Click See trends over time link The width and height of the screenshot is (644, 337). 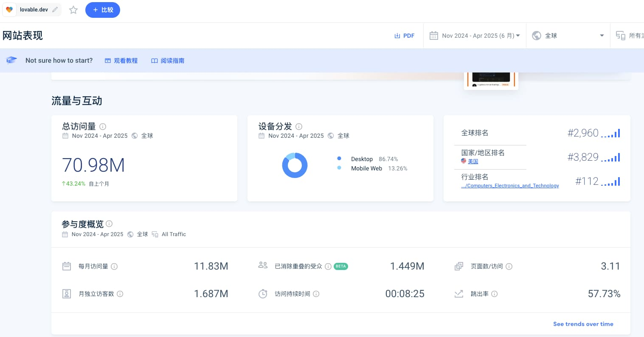pos(583,324)
